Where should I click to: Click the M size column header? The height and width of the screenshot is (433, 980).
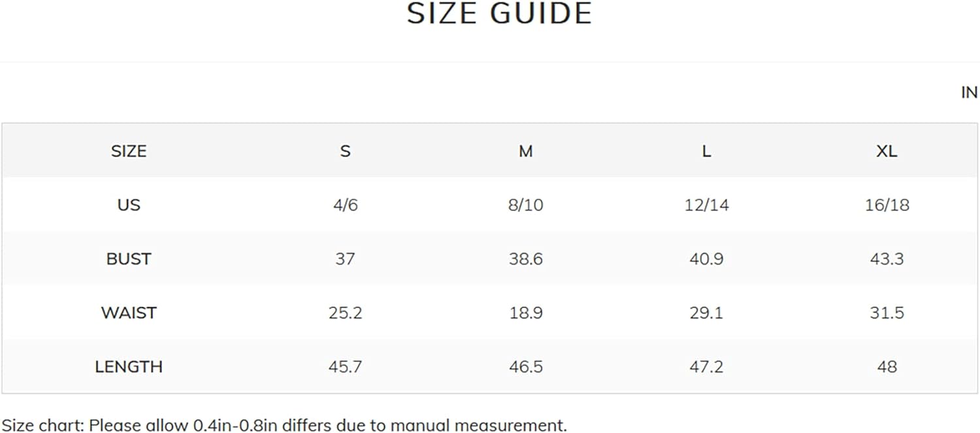[526, 151]
